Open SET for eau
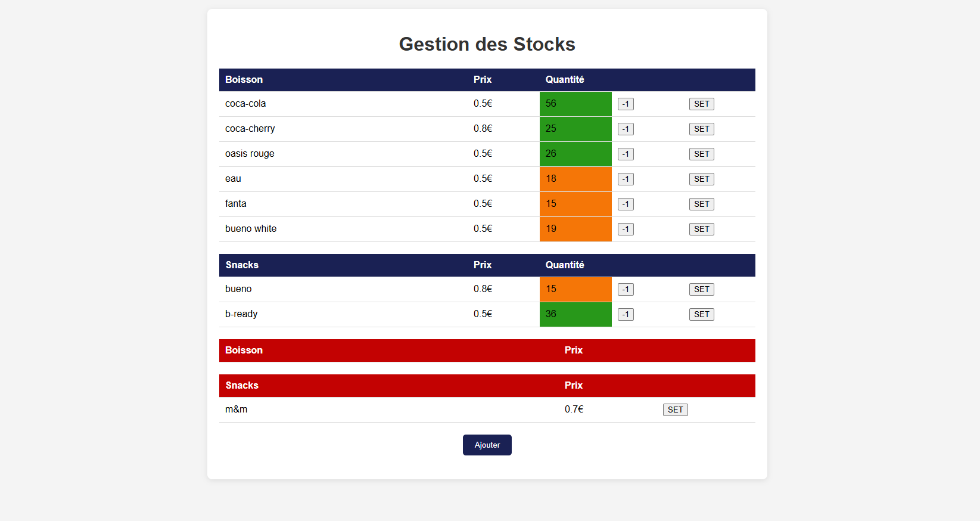980x521 pixels. tap(701, 179)
